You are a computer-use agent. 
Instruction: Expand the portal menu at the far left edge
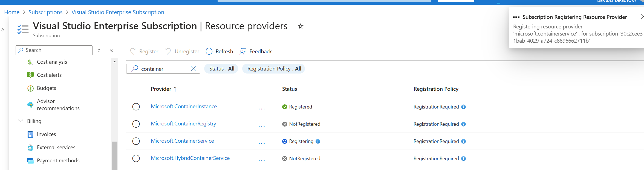[2, 30]
